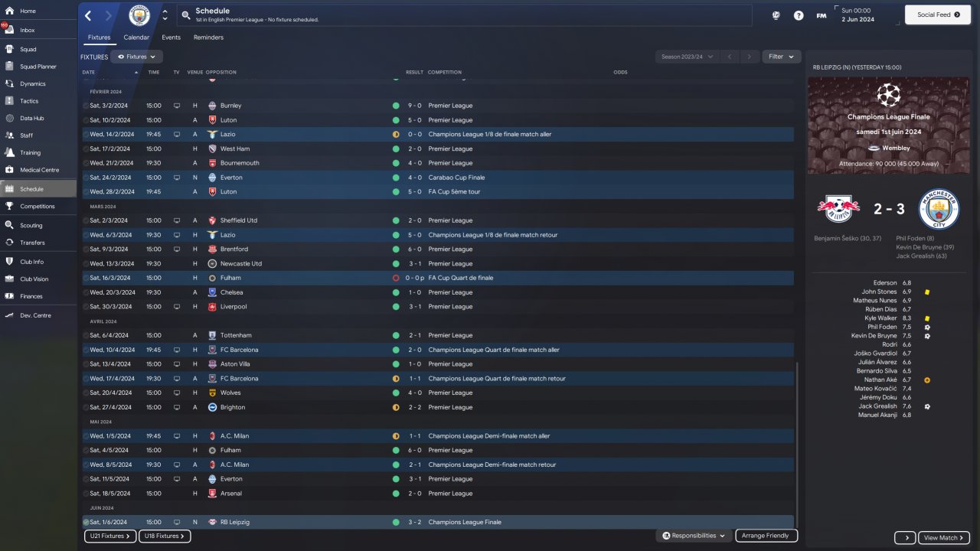
Task: Select the Burnley fixture row marker
Action: pyautogui.click(x=86, y=106)
